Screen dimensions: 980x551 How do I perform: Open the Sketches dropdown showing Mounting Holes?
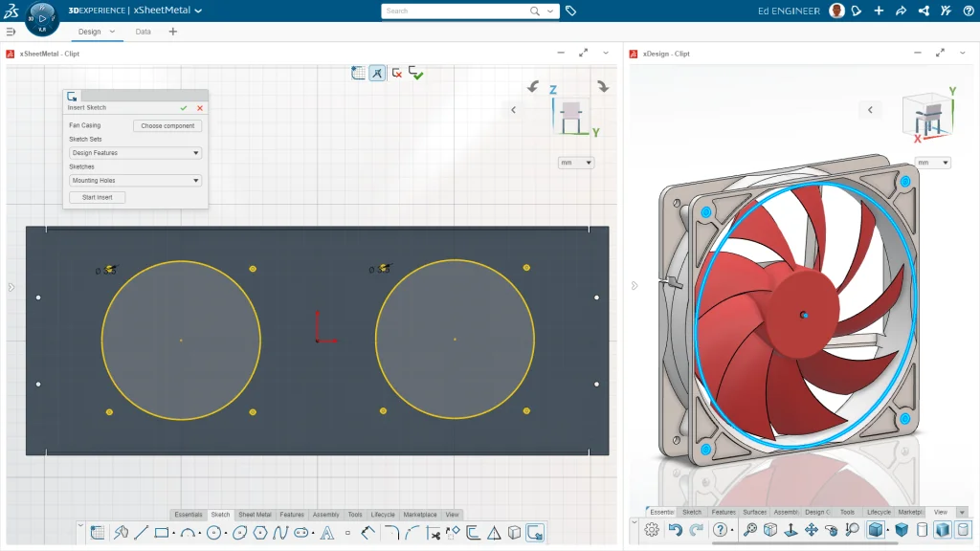click(135, 180)
